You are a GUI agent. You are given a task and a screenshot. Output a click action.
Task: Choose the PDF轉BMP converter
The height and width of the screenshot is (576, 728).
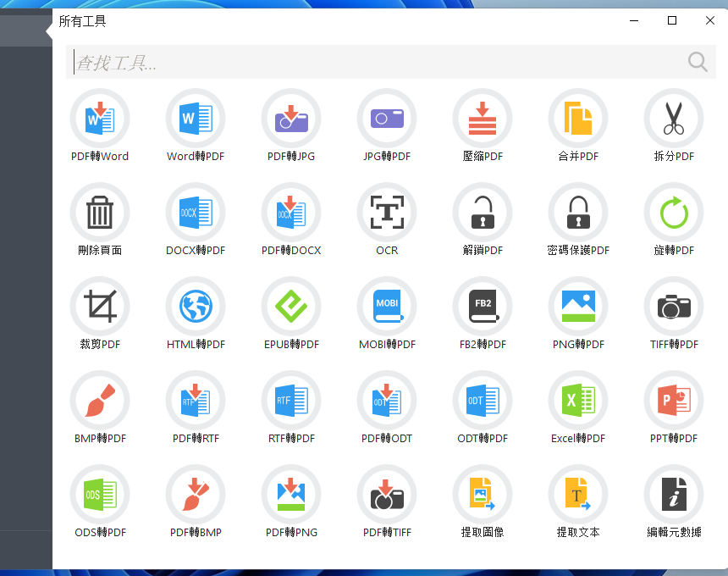pyautogui.click(x=196, y=494)
